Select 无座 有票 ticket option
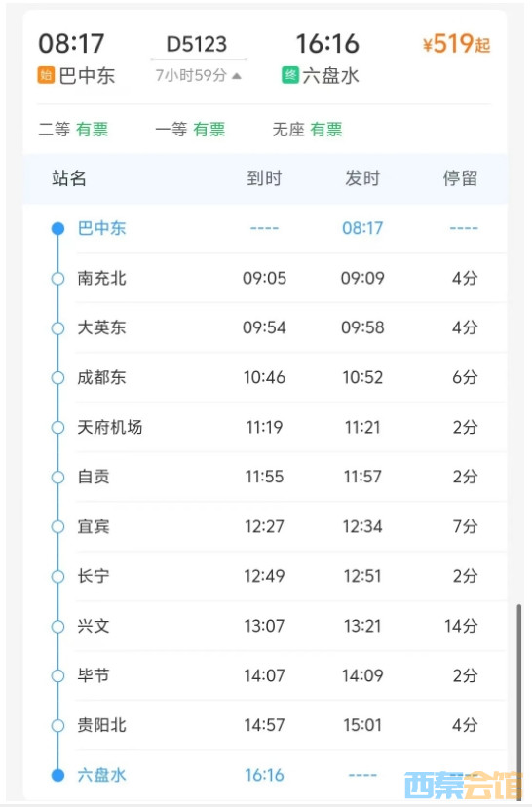 (307, 130)
